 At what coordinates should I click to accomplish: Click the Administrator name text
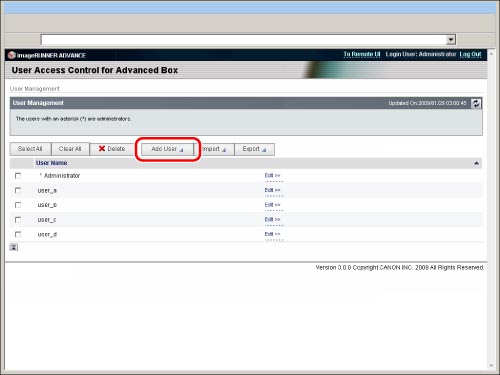(x=62, y=176)
